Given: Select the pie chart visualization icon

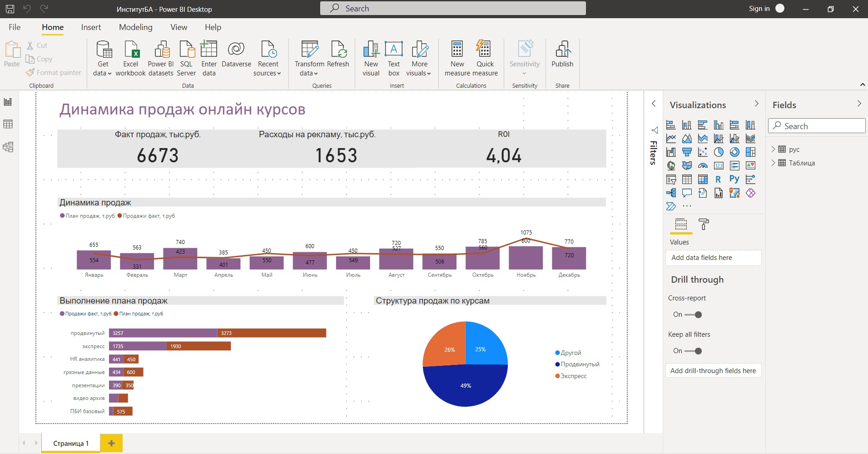Looking at the screenshot, I should (x=719, y=152).
